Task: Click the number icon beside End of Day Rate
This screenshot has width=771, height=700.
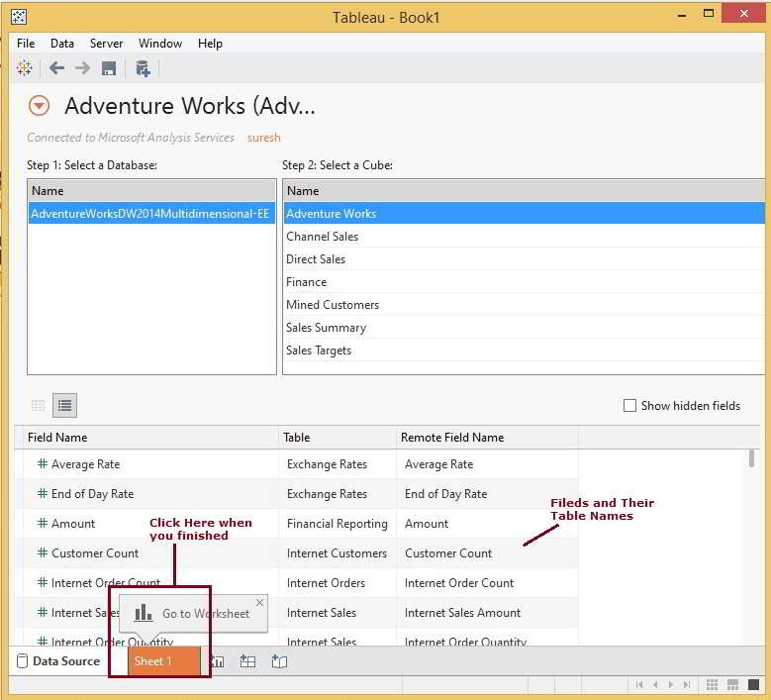Action: pos(43,493)
